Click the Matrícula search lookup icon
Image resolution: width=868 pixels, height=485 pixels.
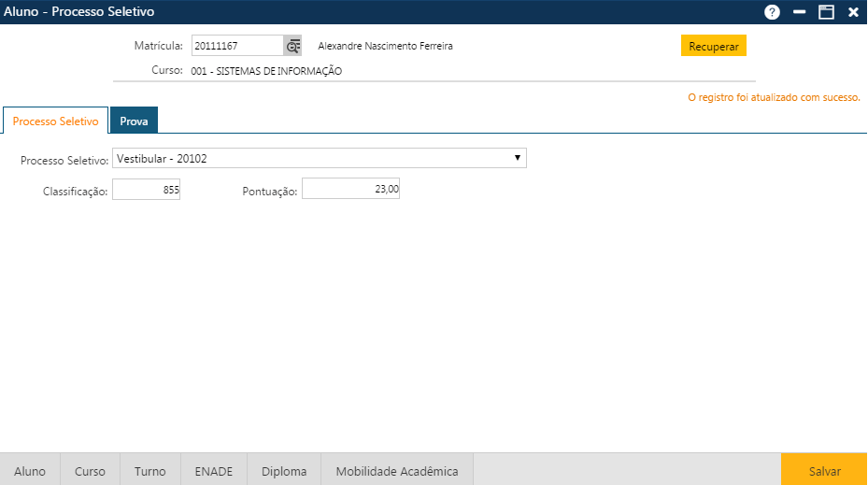(x=292, y=46)
